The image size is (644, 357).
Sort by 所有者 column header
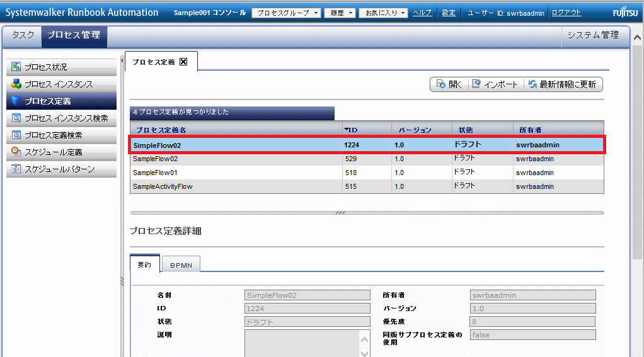[530, 130]
